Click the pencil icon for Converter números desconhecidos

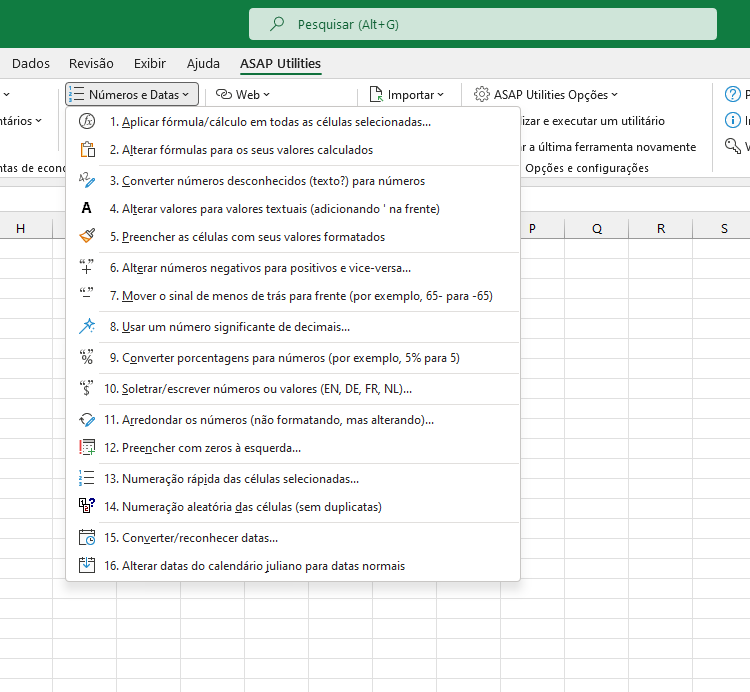(x=87, y=180)
